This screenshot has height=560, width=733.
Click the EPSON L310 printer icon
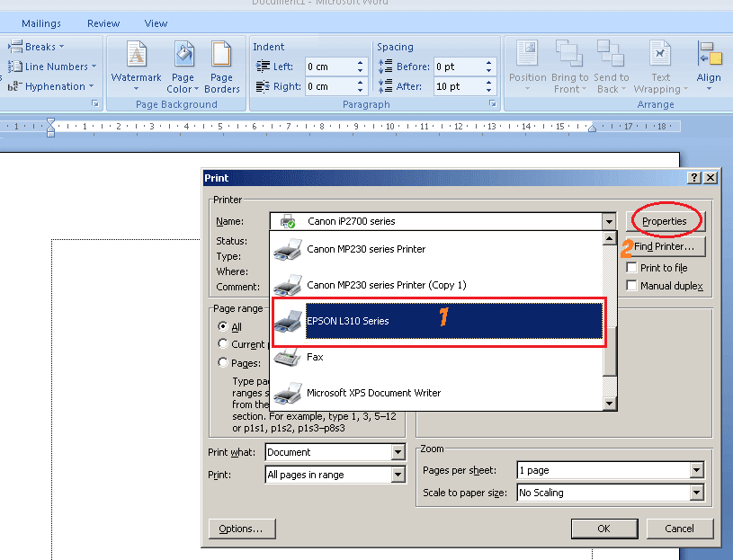(289, 321)
